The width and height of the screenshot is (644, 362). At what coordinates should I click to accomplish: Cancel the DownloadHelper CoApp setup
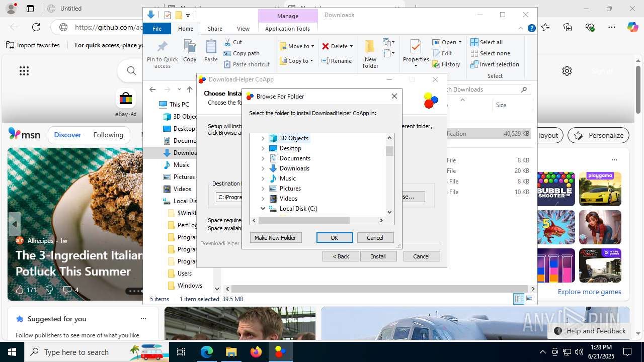tap(421, 256)
